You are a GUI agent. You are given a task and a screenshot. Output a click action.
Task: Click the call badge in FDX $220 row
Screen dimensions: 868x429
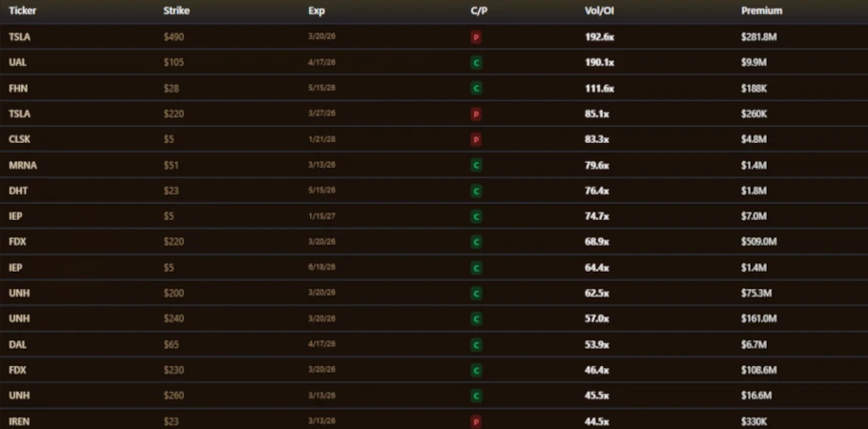[476, 242]
